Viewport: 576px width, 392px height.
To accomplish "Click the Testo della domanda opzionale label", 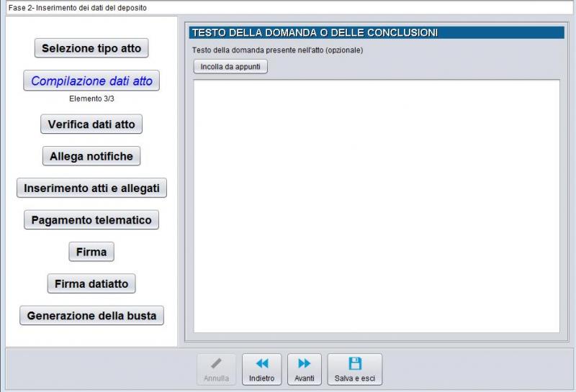I will 278,50.
